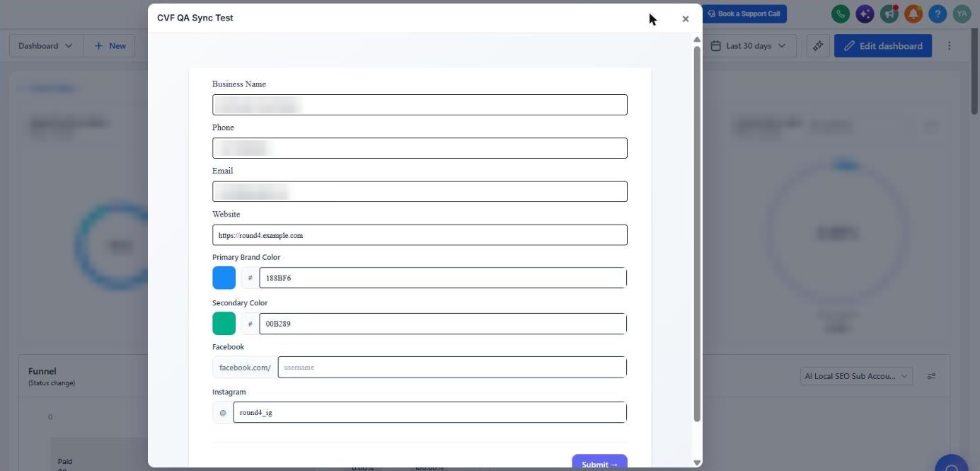980x471 pixels.
Task: Open the three-dot dashboard options menu
Action: click(x=950, y=46)
